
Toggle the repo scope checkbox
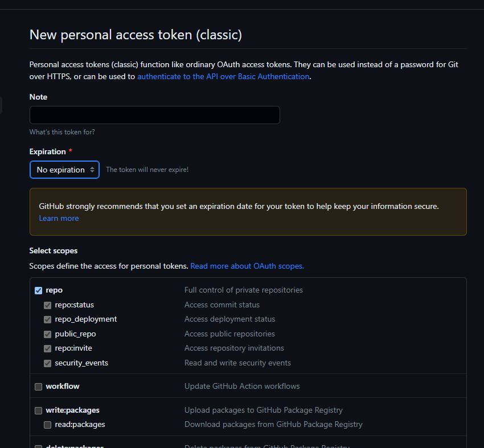39,290
